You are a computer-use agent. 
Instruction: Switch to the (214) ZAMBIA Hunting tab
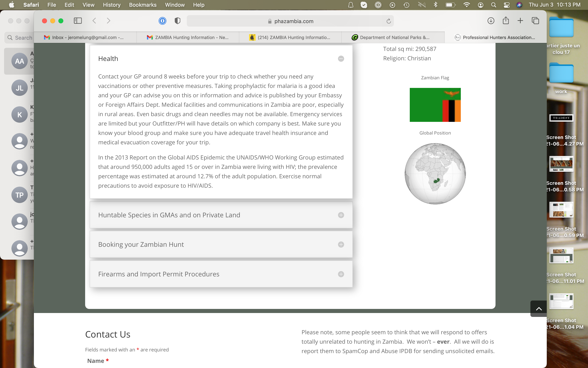290,37
